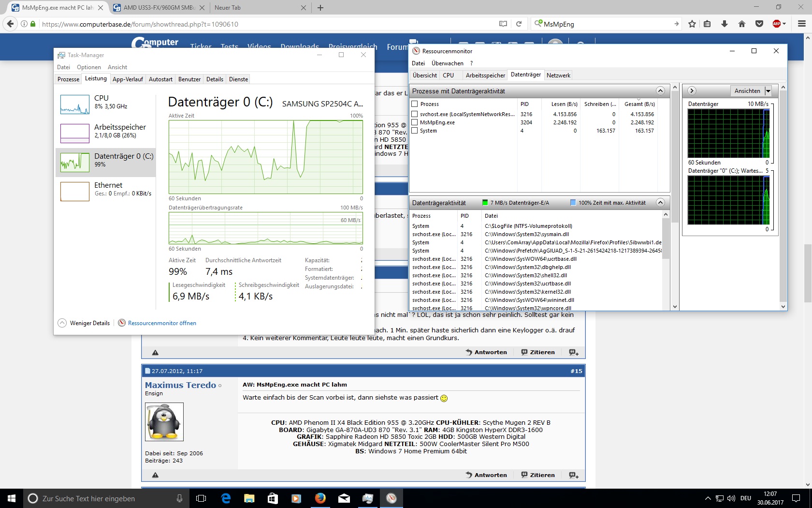Open Microsoft Edge from taskbar

tap(226, 498)
